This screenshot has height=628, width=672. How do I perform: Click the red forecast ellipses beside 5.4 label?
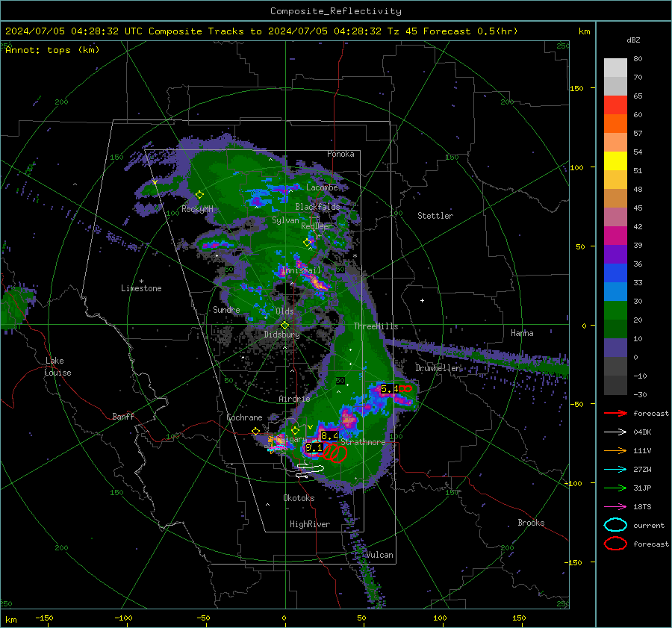[x=405, y=389]
